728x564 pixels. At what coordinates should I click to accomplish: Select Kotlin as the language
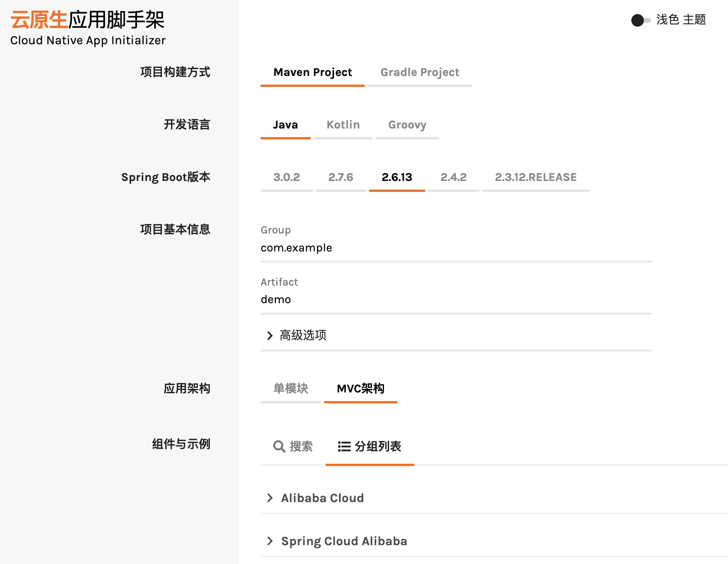coord(343,125)
